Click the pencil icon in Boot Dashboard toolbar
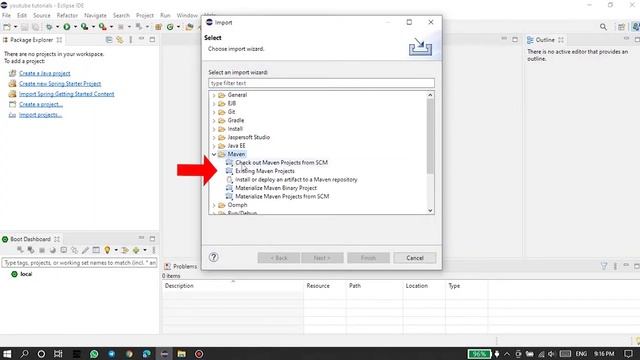Viewport: 640px width, 360px height. click(x=85, y=250)
